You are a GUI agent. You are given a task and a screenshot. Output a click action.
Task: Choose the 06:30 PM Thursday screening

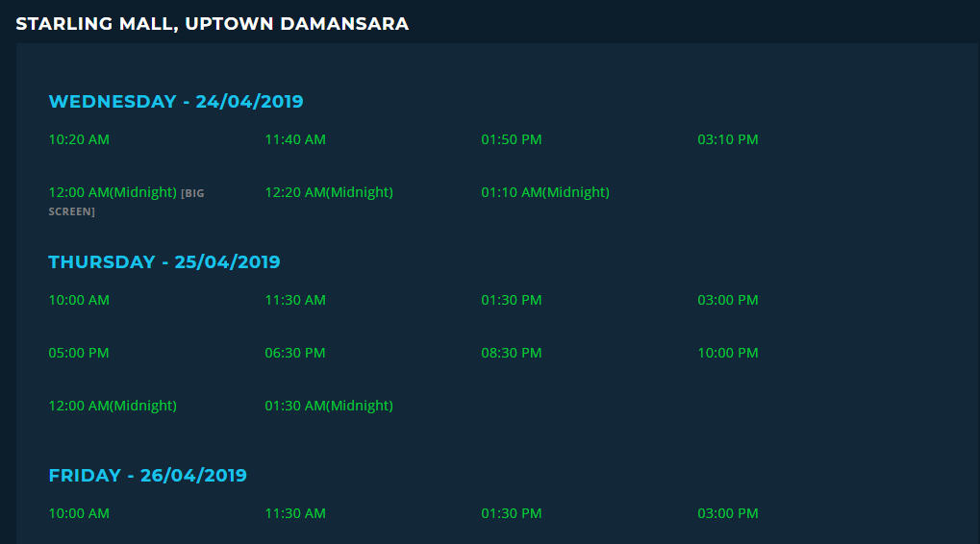click(x=295, y=353)
